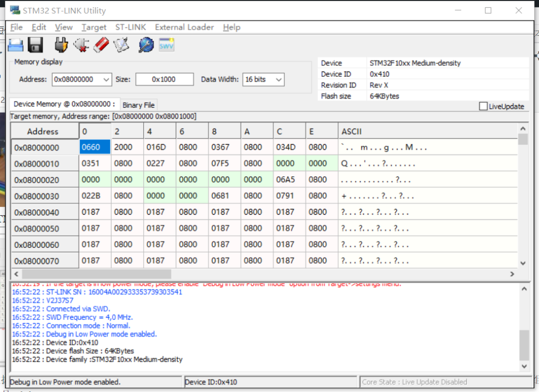
Task: Click the Connected via SWD log line
Action: 61,309
